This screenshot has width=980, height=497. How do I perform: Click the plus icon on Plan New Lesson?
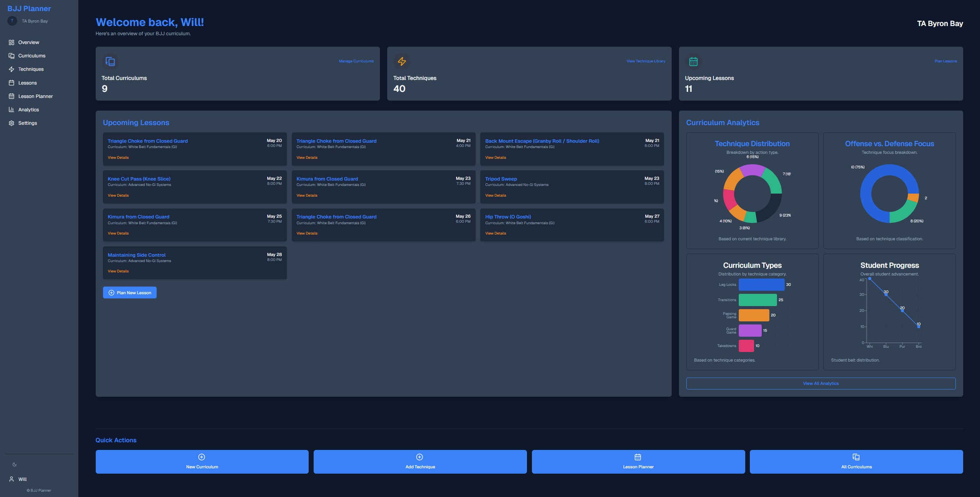[x=111, y=293]
